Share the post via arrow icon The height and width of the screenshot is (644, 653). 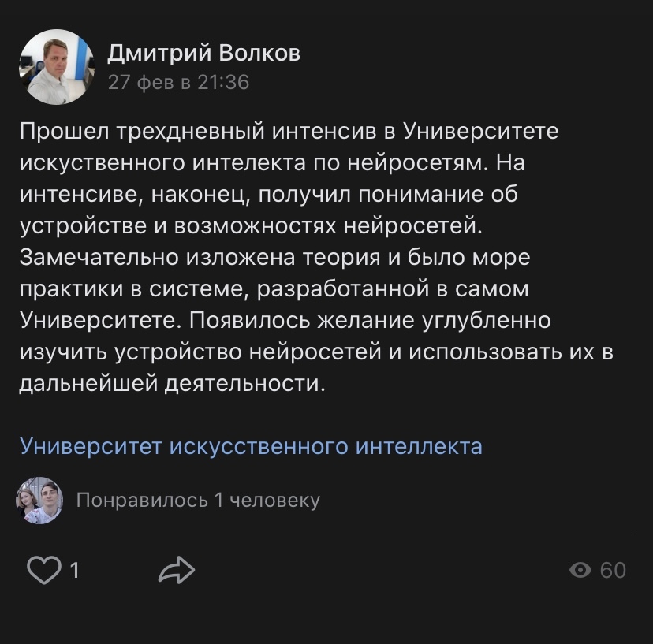[x=176, y=570]
